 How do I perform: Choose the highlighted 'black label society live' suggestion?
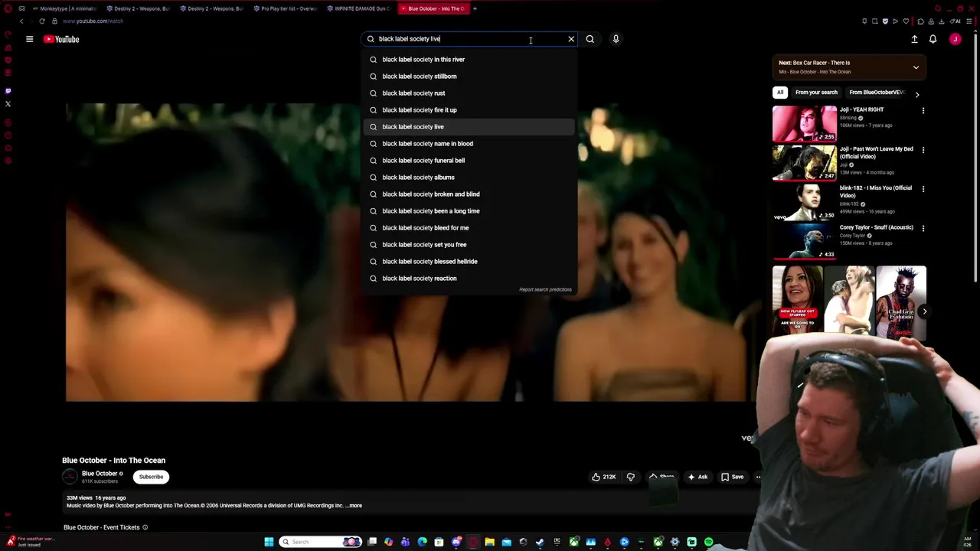[469, 127]
